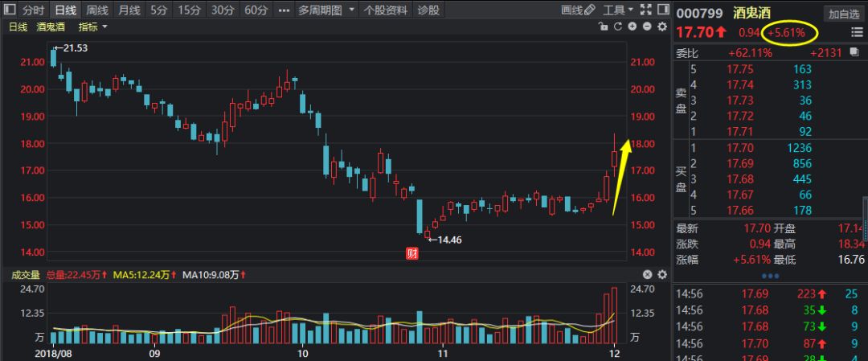868x361 pixels.
Task: Open main chart settings gear
Action: [x=662, y=27]
